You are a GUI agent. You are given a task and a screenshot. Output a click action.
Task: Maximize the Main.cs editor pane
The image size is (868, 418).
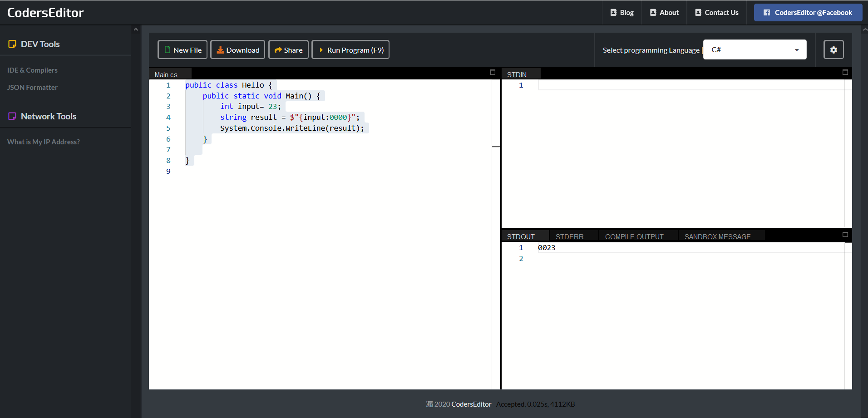tap(493, 73)
